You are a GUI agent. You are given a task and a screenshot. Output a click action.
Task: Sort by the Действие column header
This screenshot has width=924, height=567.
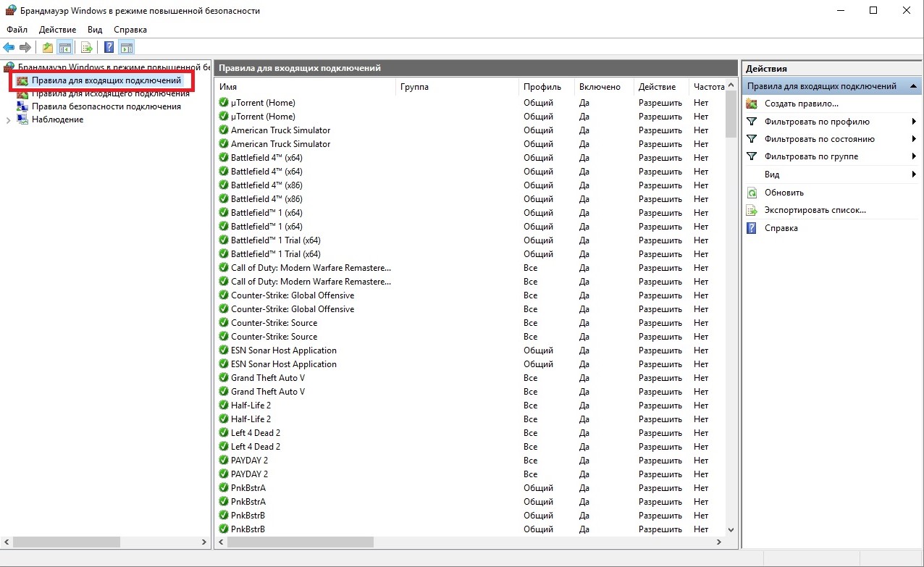click(662, 87)
